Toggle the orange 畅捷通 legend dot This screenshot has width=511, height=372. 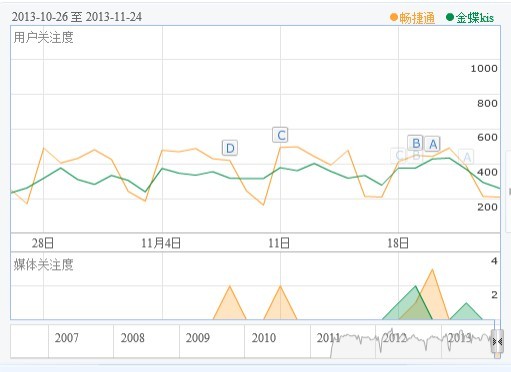394,17
